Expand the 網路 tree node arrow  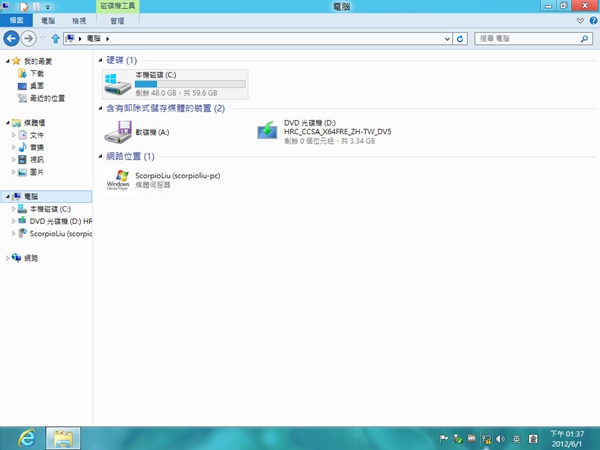(8, 257)
